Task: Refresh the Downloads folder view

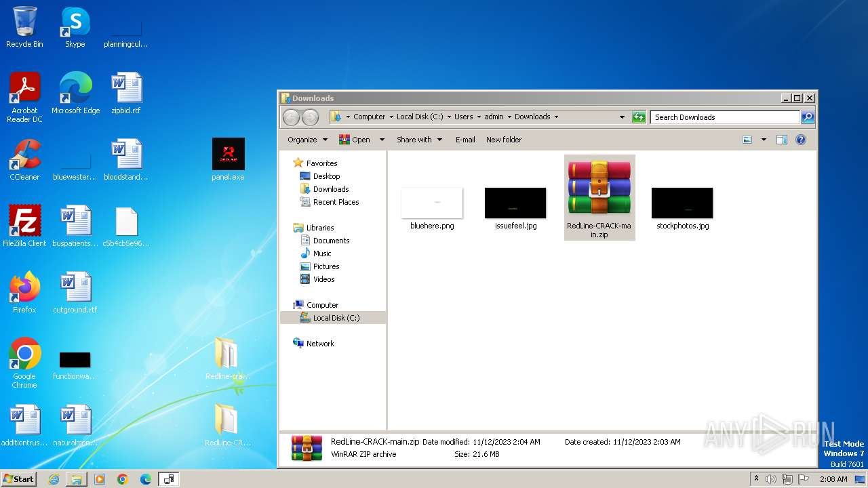Action: (x=639, y=117)
